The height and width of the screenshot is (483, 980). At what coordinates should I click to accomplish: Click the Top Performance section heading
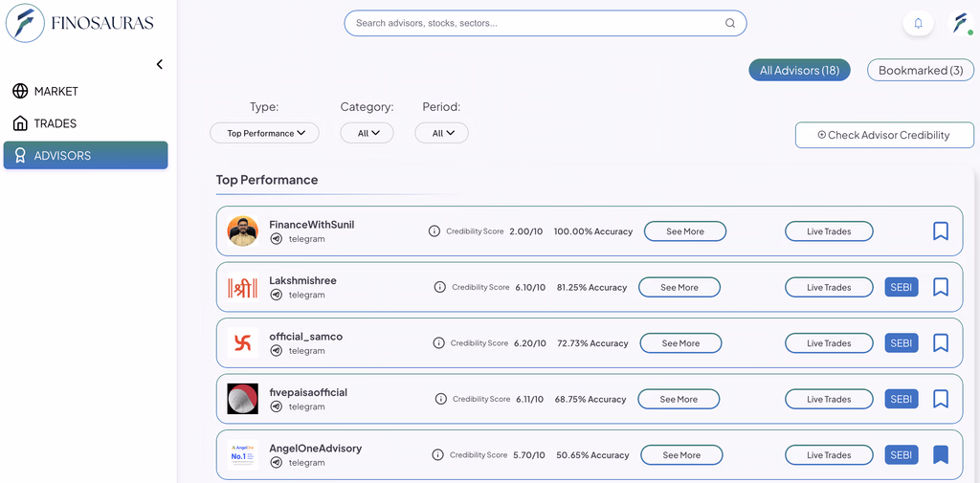click(x=267, y=180)
